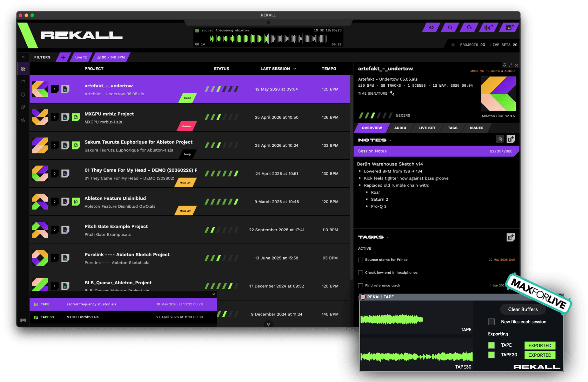Open Live set file icon for artefakt_-_undertow
Viewport: 588px width, 382px height.
pos(65,89)
